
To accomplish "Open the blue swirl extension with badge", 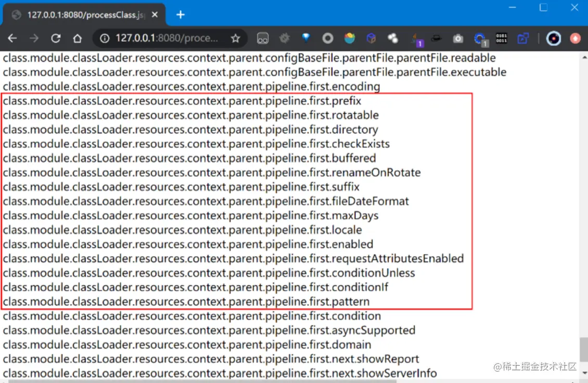I will [481, 40].
